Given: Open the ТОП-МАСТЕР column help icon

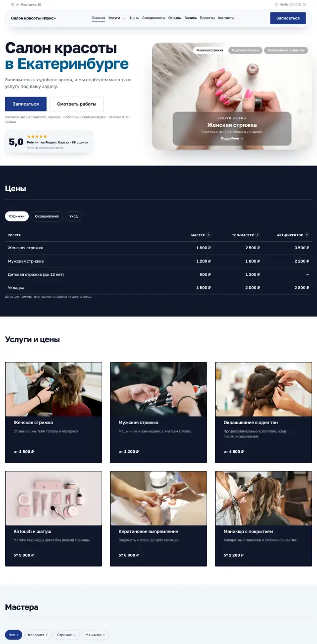Looking at the screenshot, I should click(258, 235).
